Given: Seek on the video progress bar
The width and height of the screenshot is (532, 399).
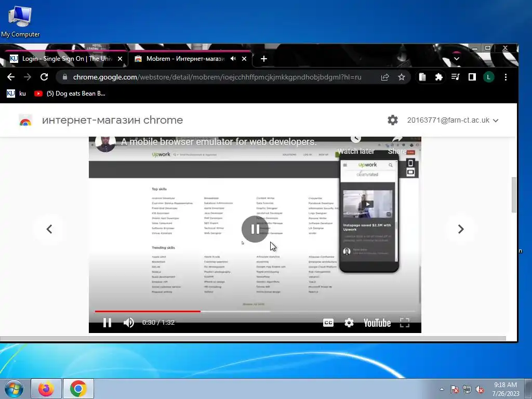Looking at the screenshot, I should [x=255, y=311].
